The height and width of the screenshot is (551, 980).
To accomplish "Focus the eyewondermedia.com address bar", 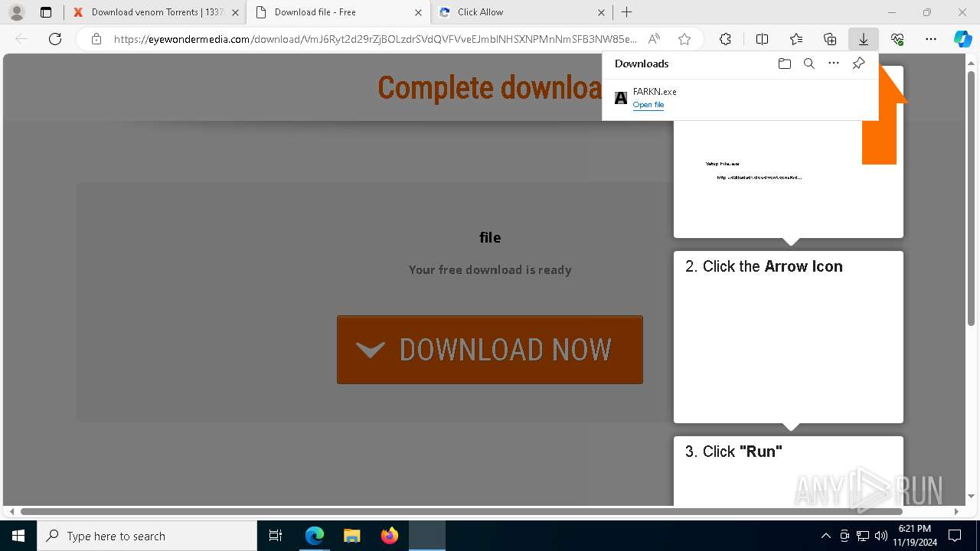I will [x=375, y=39].
